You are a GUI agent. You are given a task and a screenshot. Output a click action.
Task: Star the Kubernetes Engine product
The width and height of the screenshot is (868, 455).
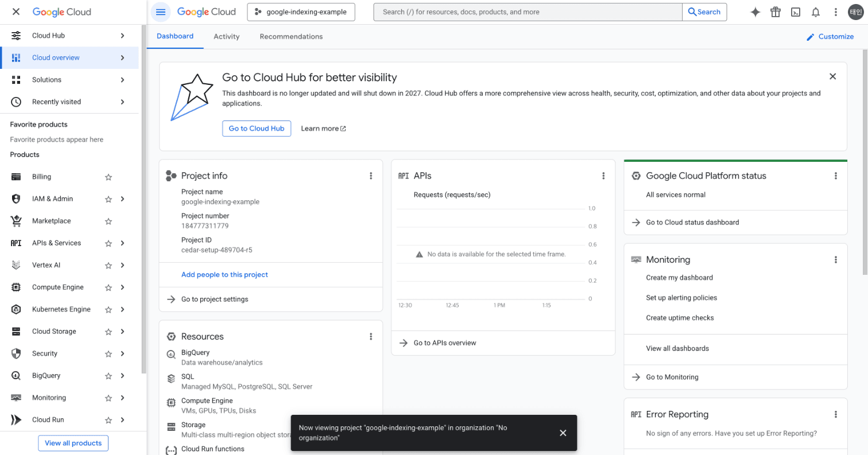pos(108,310)
